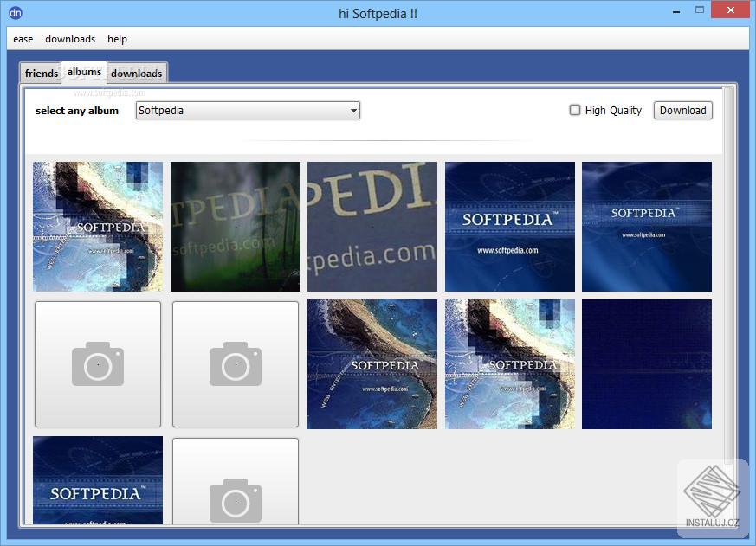Click the camera placeholder in third row
This screenshot has width=756, height=546.
coord(236,481)
